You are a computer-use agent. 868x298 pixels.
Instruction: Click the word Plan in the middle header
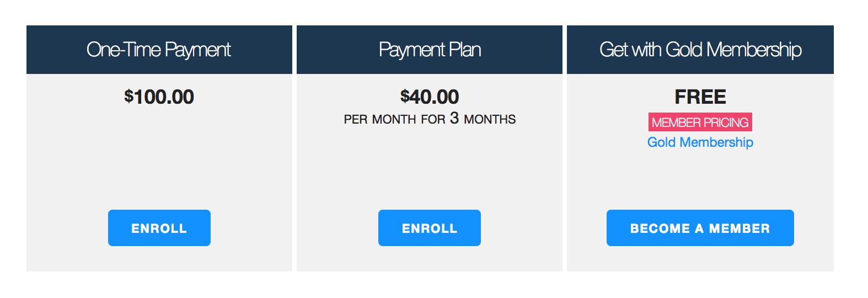coord(465,50)
